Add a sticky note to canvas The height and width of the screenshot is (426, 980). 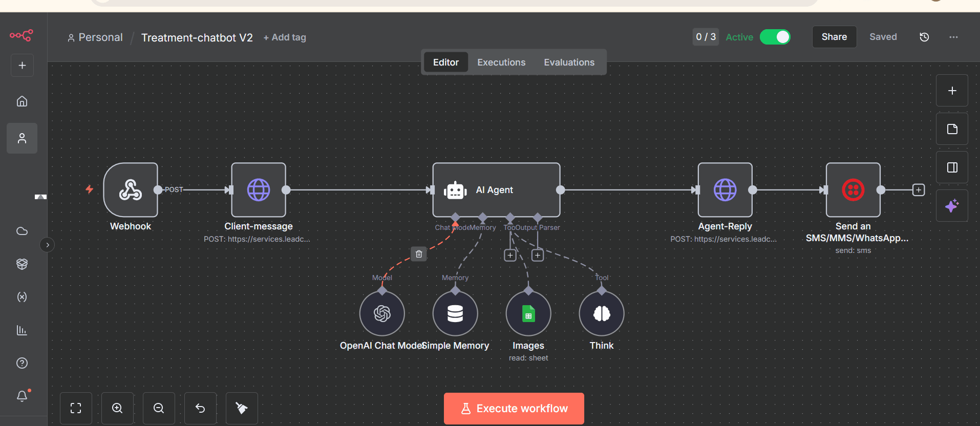(952, 129)
